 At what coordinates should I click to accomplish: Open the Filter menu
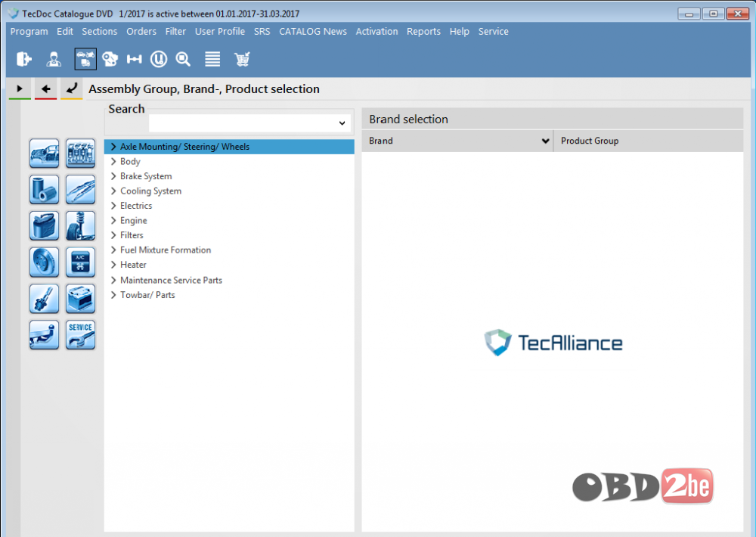tap(175, 31)
